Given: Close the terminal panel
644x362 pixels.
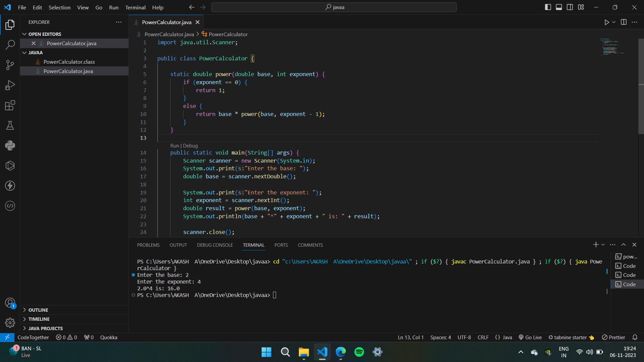Looking at the screenshot, I should [634, 245].
